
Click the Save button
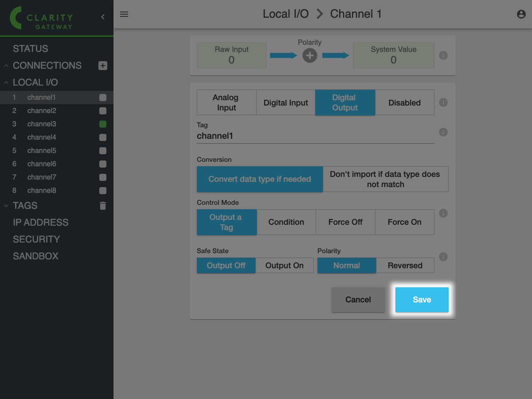(422, 300)
